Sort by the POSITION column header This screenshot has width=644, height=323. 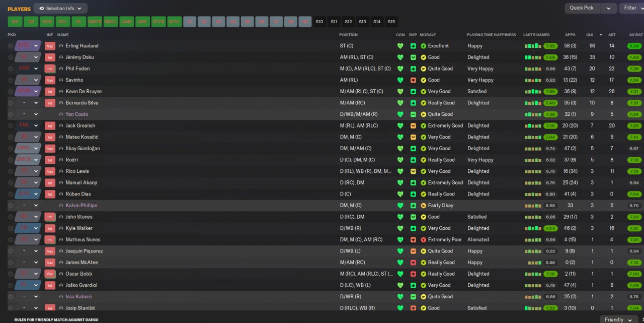349,35
